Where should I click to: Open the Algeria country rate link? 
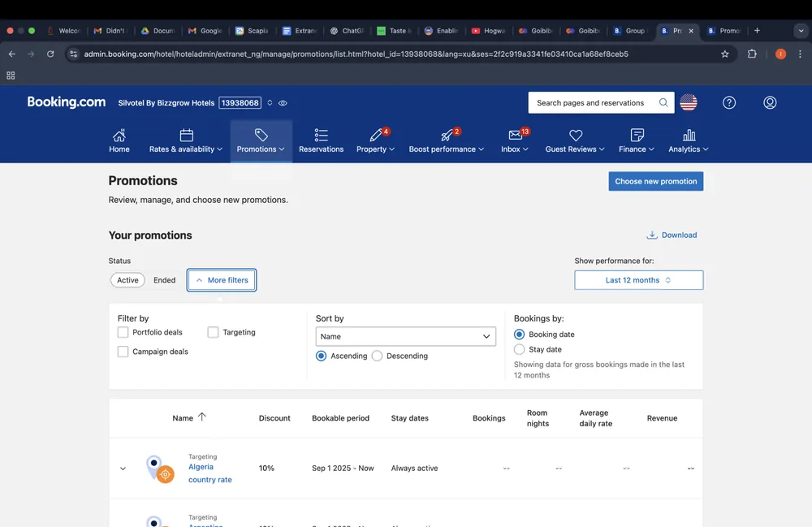click(209, 473)
